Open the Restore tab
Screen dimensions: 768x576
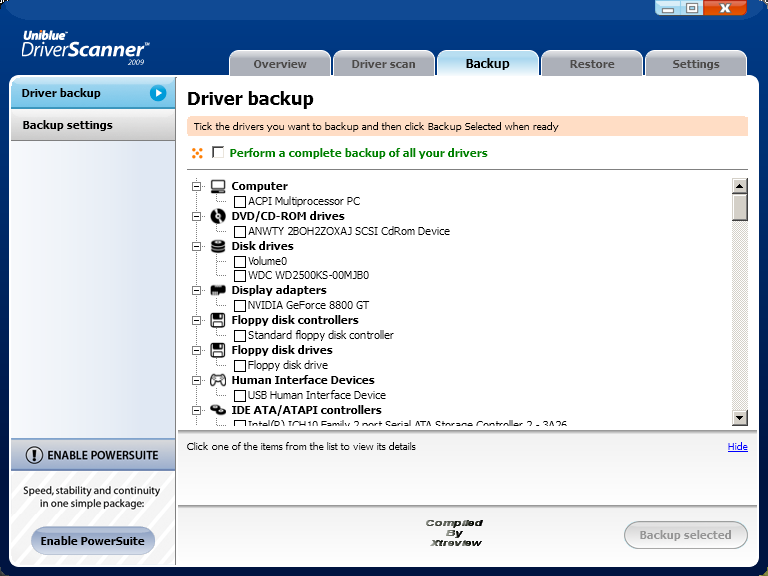[x=592, y=64]
